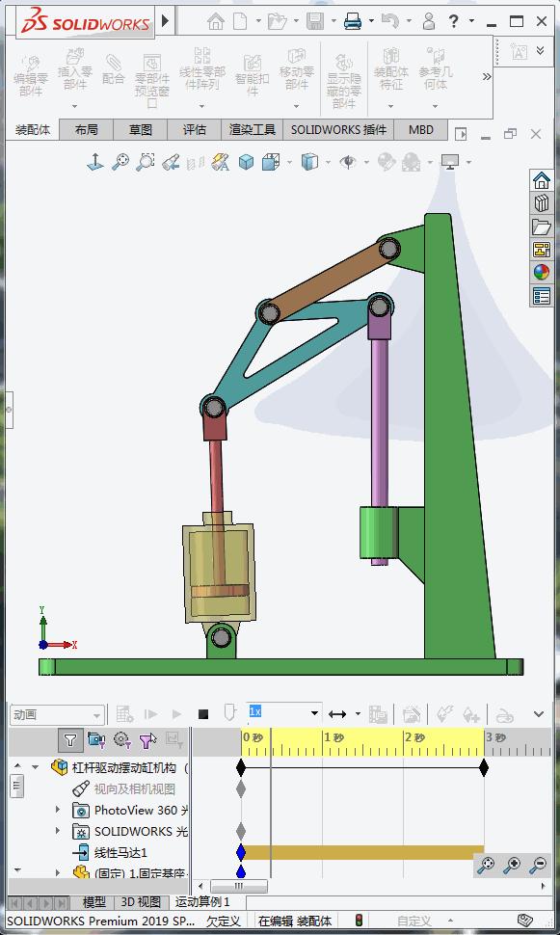Click the Zoom to Fit magnifier icon

(120, 161)
